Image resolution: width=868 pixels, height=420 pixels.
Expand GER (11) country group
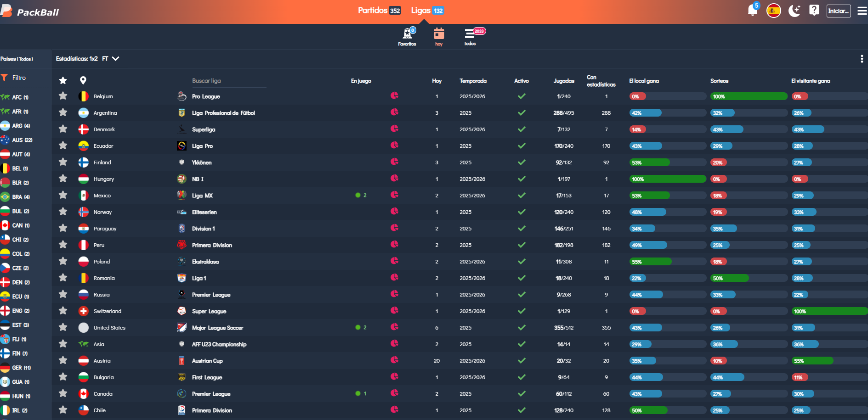[x=16, y=368]
